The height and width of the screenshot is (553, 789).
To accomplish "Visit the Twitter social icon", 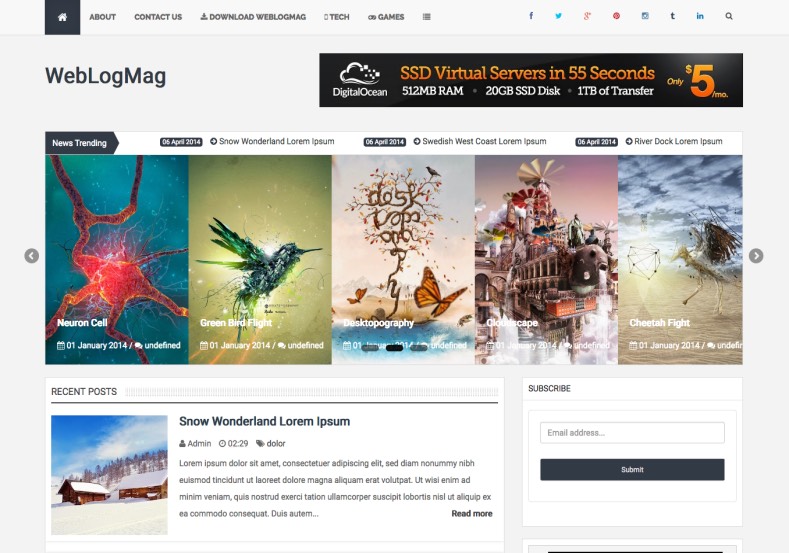I will click(x=559, y=16).
